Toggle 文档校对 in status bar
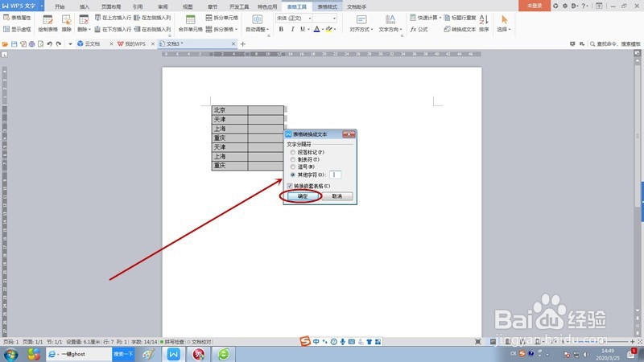644x362 pixels. [200, 341]
